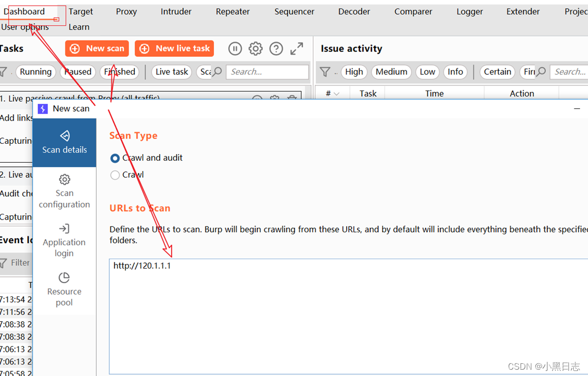Open the Repeater tab
This screenshot has width=588, height=376.
coord(232,12)
